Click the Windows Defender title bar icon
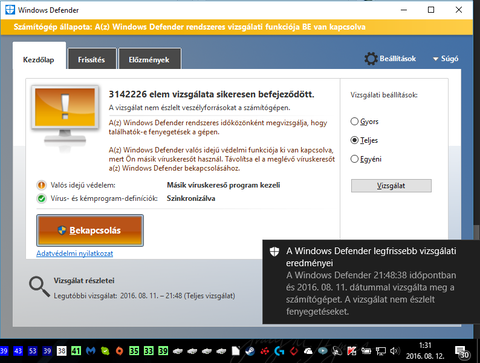This screenshot has width=480, height=363. [10, 10]
